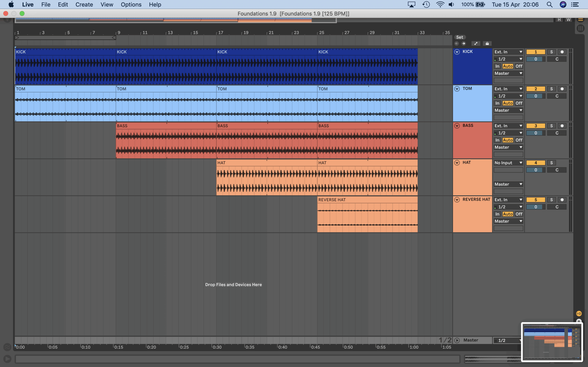Click the lock envelopes icon

(x=487, y=44)
